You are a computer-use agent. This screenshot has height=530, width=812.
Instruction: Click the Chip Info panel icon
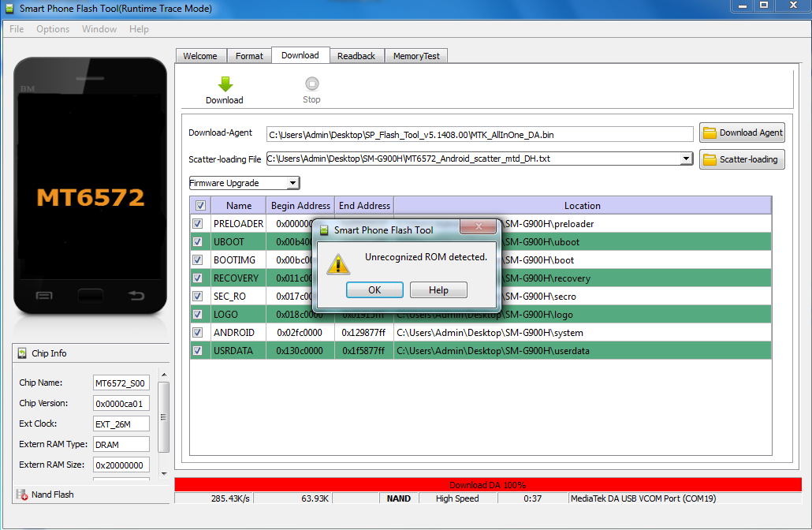click(x=21, y=353)
